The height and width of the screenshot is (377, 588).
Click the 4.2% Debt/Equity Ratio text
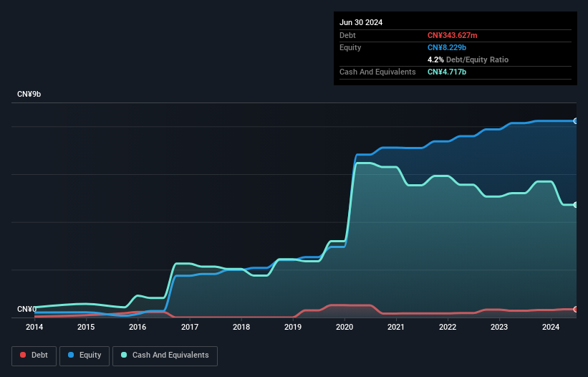point(468,59)
